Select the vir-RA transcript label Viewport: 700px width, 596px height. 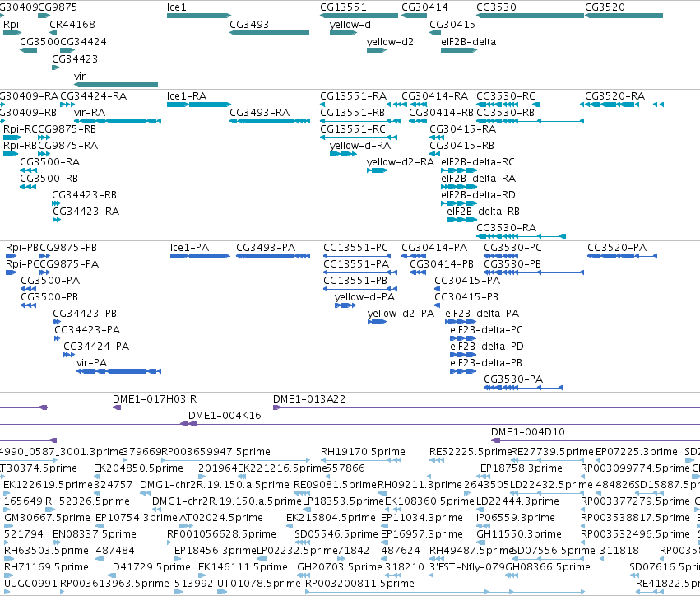(x=90, y=113)
